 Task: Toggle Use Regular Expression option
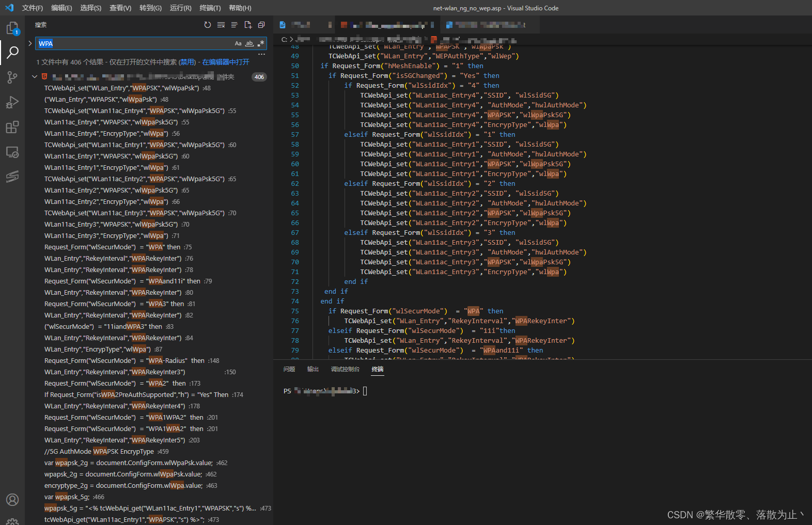261,43
